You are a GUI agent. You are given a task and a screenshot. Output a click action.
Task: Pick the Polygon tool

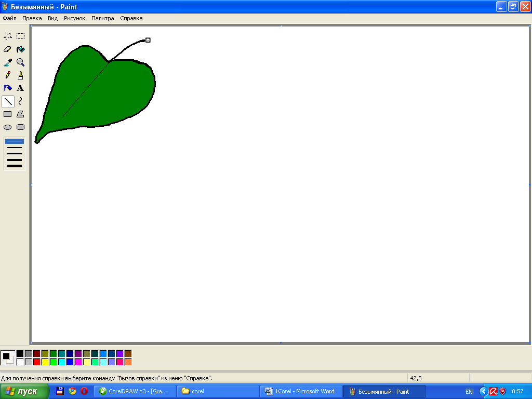pyautogui.click(x=21, y=114)
